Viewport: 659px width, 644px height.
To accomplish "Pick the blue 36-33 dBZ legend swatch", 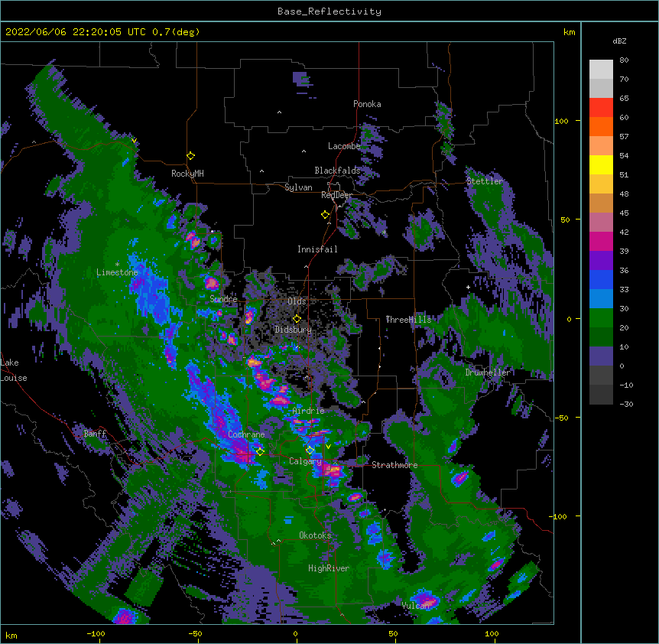I will pos(601,280).
